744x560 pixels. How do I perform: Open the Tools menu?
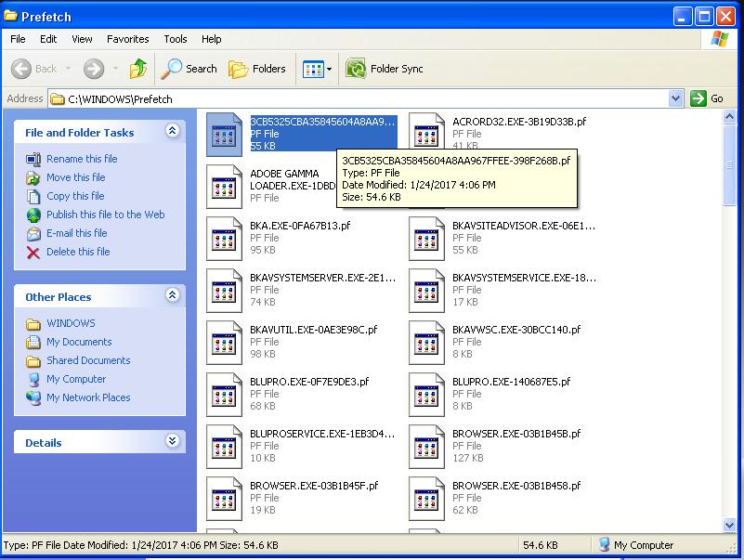click(x=176, y=39)
